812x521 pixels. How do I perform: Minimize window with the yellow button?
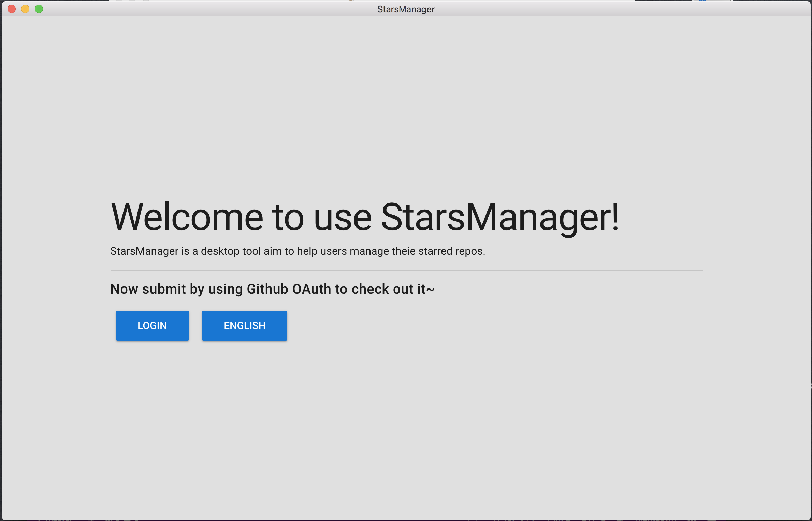click(25, 9)
